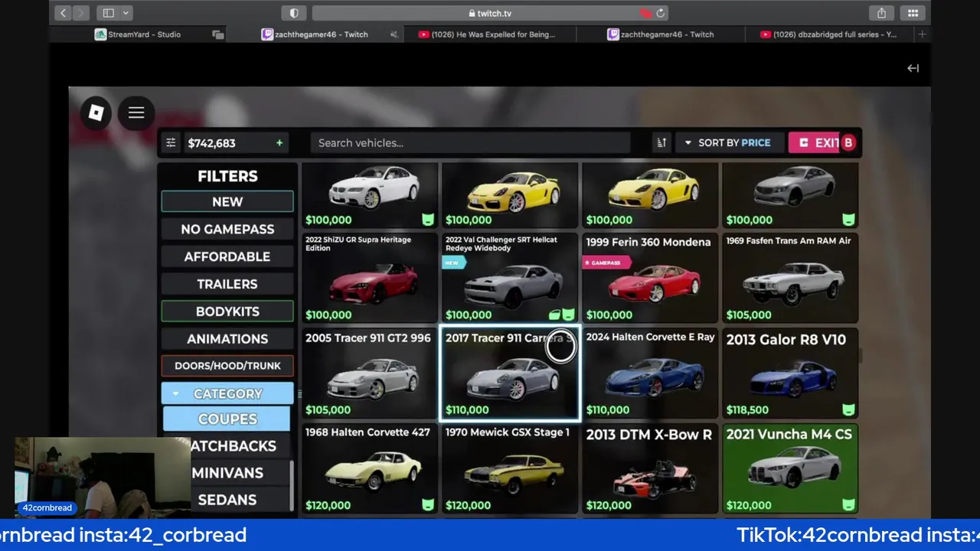Click green badge on silver $100,000 coupe
Image resolution: width=980 pixels, height=551 pixels.
tap(848, 220)
